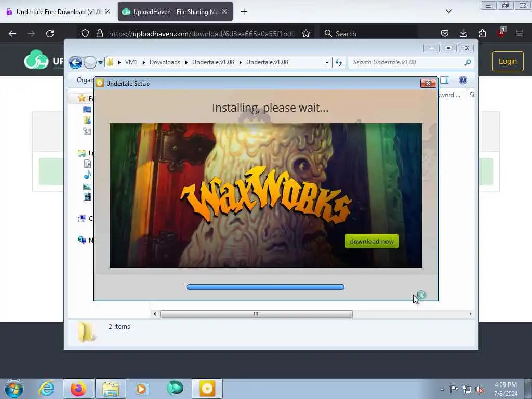532x399 pixels.
Task: Click the Login button on UploadHaven
Action: [508, 61]
